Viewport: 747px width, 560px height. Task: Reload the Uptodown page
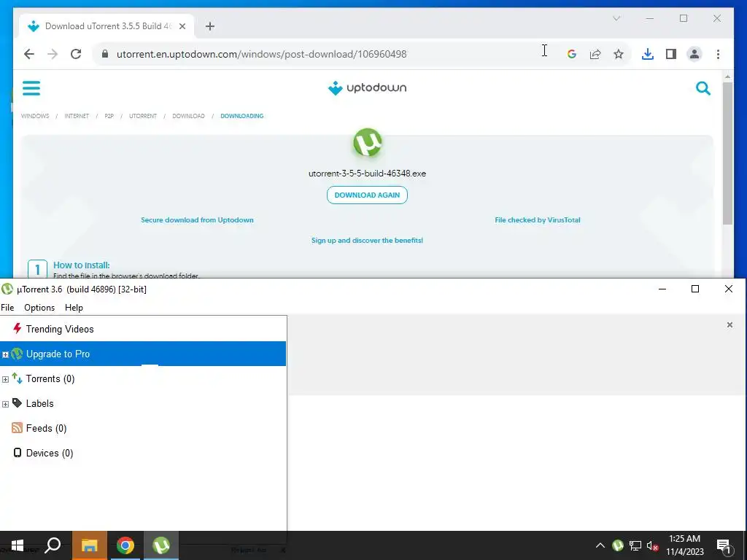76,54
